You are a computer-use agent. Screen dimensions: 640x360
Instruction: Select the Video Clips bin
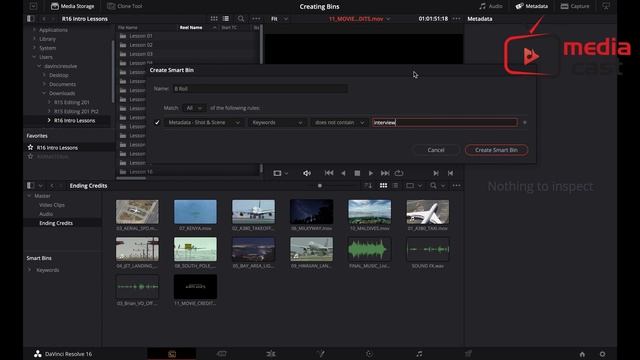(52, 205)
